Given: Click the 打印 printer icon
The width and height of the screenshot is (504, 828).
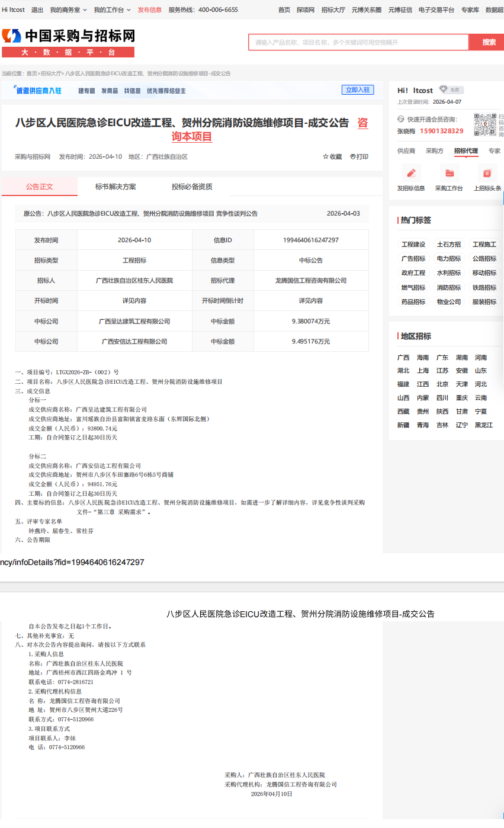Looking at the screenshot, I should coord(353,157).
